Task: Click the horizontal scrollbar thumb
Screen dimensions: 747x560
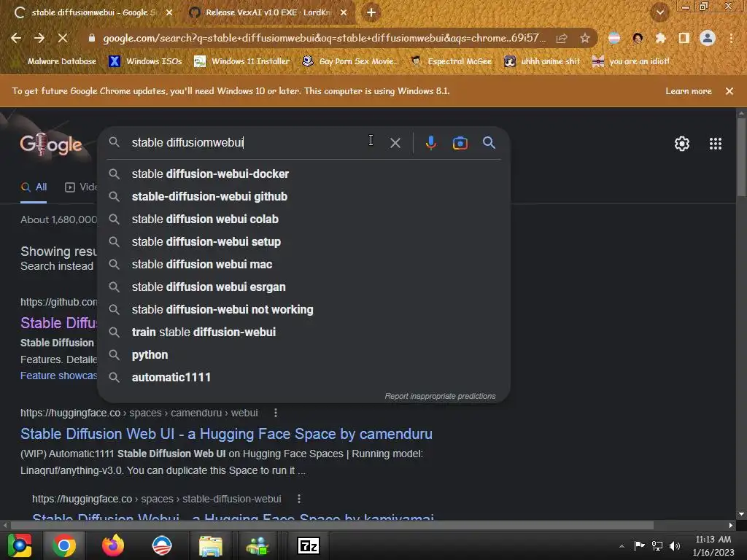Action: click(x=332, y=525)
